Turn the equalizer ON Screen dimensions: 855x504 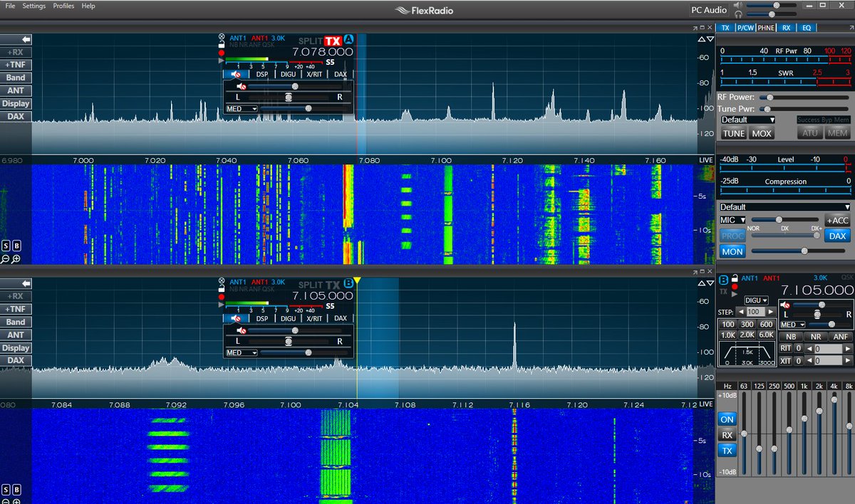click(x=727, y=419)
